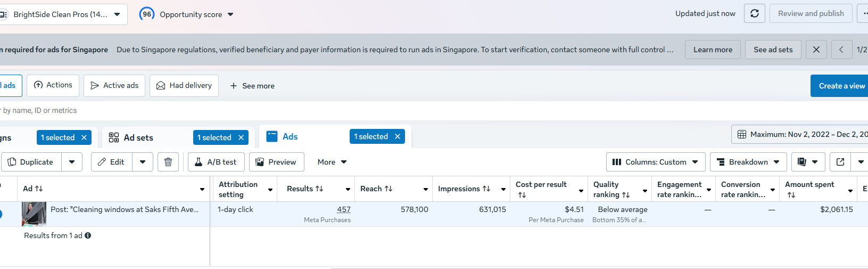This screenshot has width=868, height=269.
Task: Click the Learn more button
Action: 713,50
